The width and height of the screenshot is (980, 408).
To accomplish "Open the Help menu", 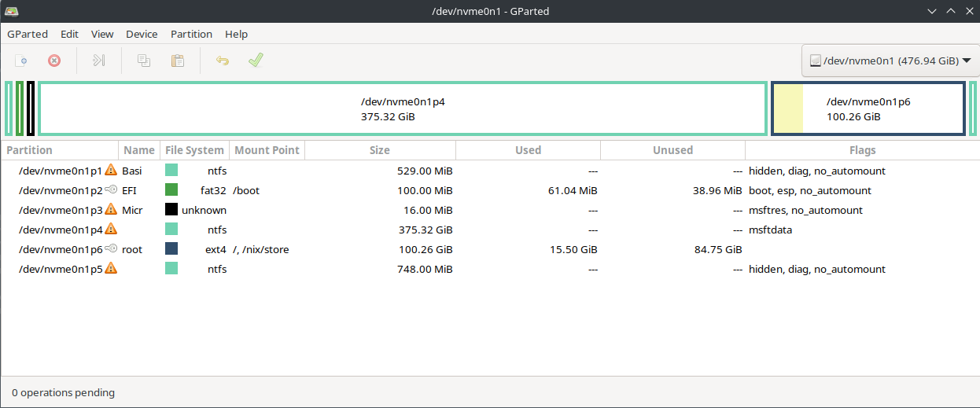I will (x=236, y=34).
